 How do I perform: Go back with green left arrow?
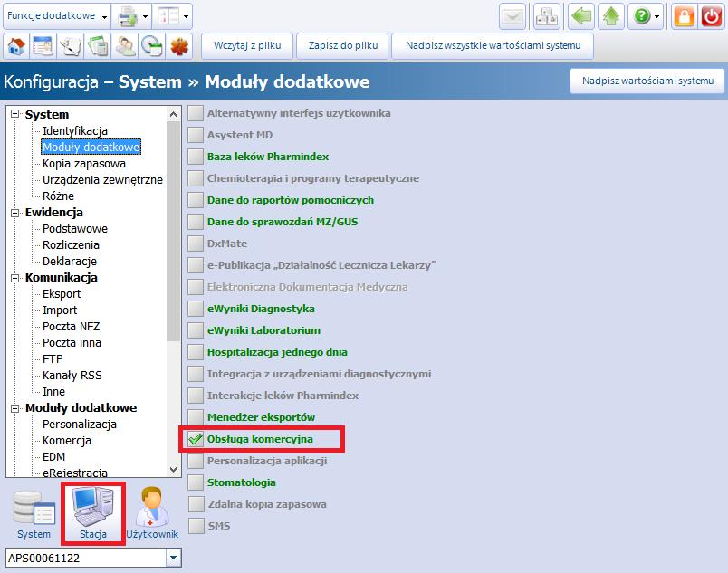[580, 16]
